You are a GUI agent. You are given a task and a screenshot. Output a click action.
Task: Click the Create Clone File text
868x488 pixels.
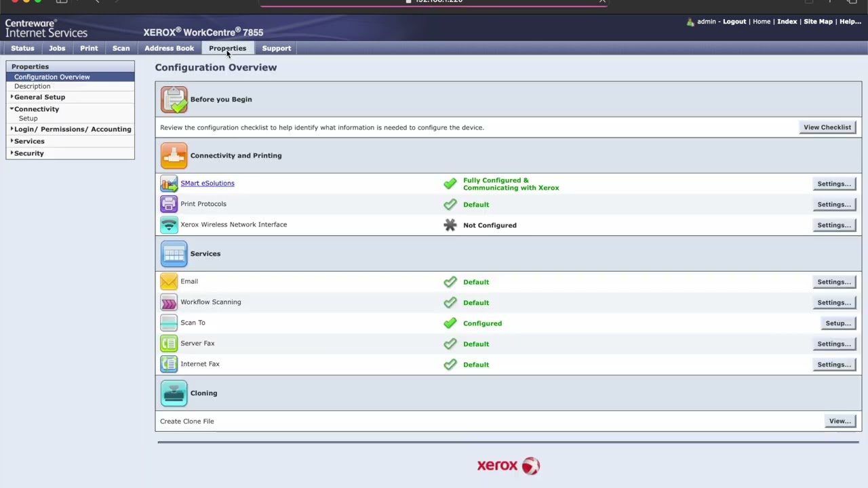187,422
